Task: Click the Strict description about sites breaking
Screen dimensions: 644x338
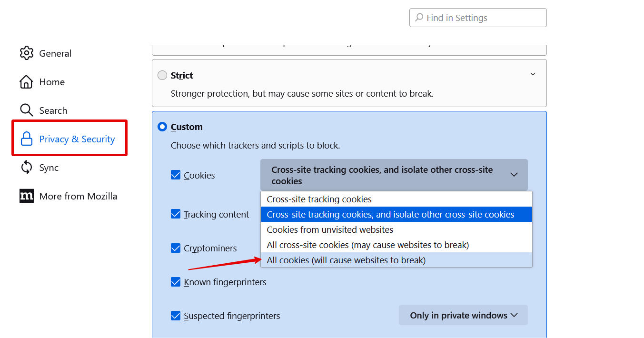Action: [302, 94]
